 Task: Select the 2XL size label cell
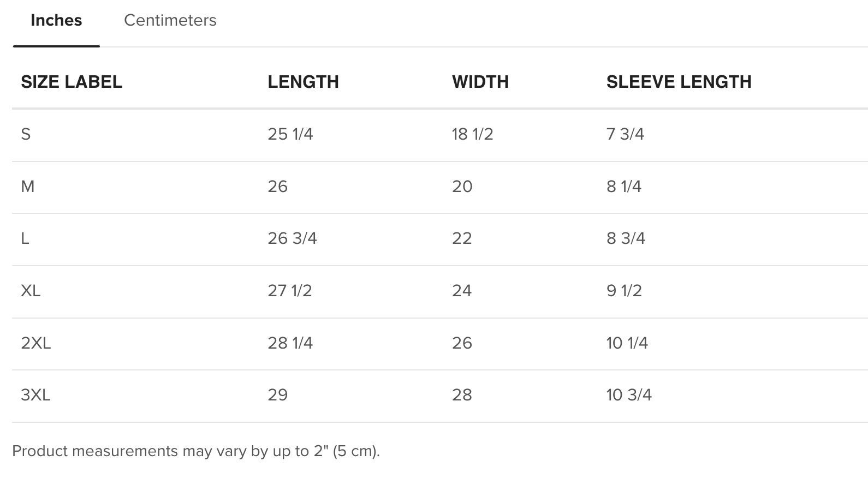(x=35, y=343)
